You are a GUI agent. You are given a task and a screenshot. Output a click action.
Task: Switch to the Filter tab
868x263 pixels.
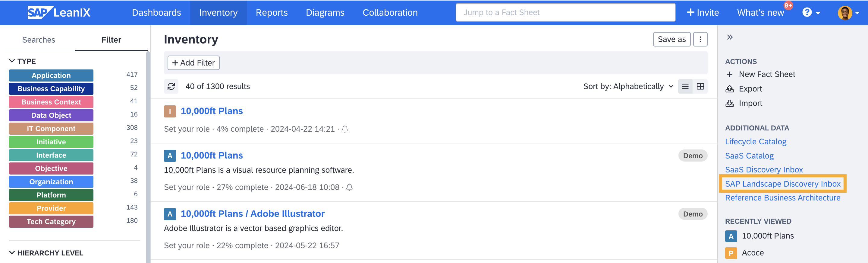point(111,40)
